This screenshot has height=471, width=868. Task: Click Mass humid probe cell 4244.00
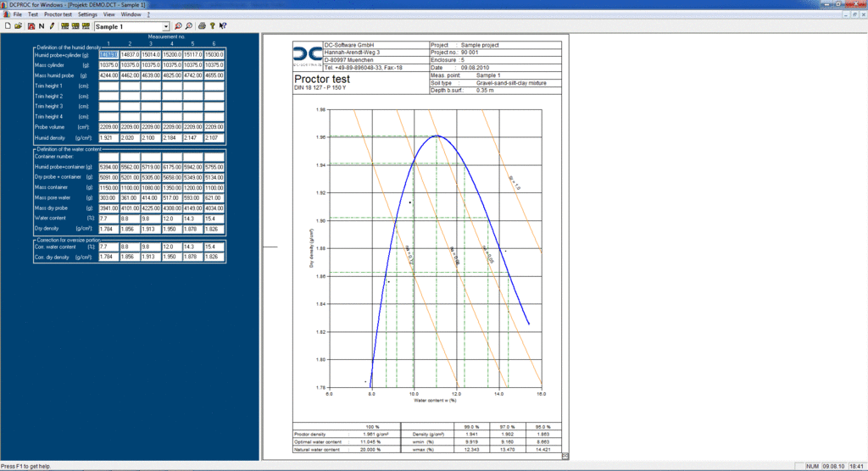pyautogui.click(x=108, y=75)
